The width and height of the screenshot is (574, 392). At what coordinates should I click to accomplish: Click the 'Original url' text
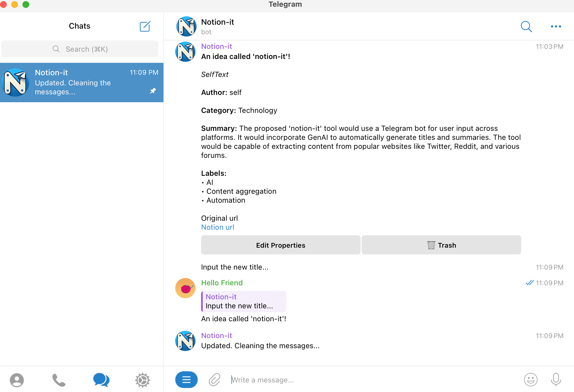[219, 218]
